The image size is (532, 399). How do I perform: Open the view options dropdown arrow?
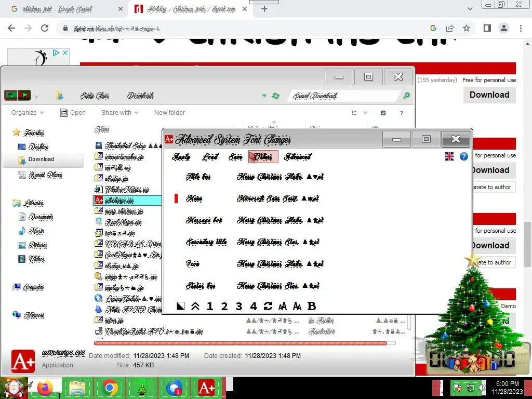tap(365, 113)
